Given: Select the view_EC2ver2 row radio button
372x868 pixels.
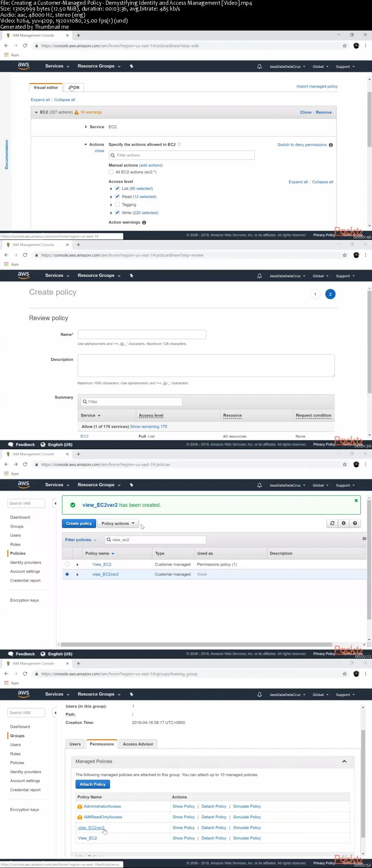Looking at the screenshot, I should tap(67, 574).
